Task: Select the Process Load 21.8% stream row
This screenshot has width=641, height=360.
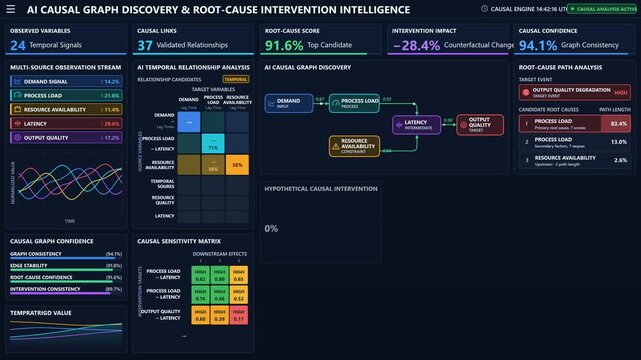Action: (66, 95)
